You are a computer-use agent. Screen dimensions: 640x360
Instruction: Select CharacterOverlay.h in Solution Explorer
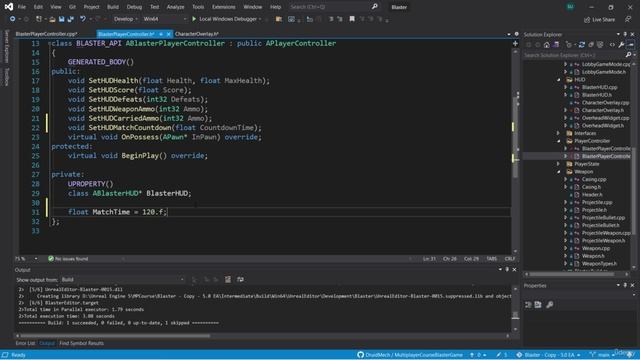(x=602, y=110)
